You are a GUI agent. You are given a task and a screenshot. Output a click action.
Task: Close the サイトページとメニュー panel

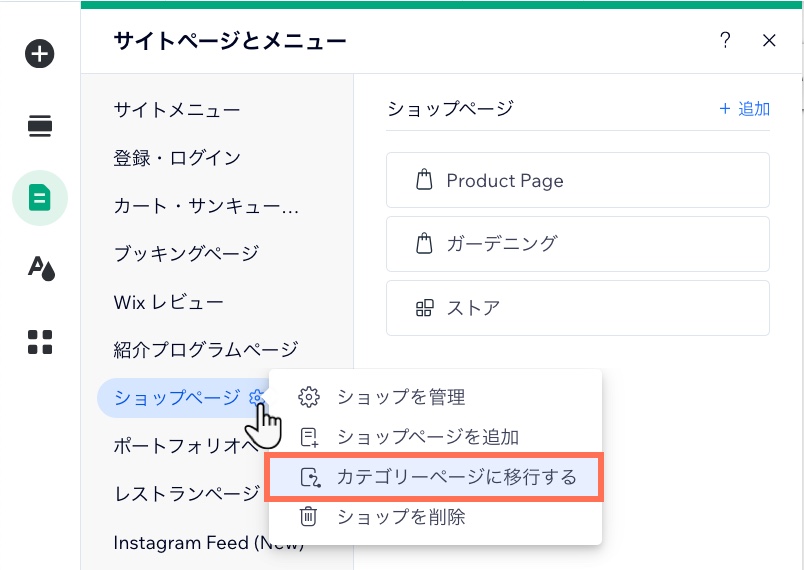(x=769, y=41)
